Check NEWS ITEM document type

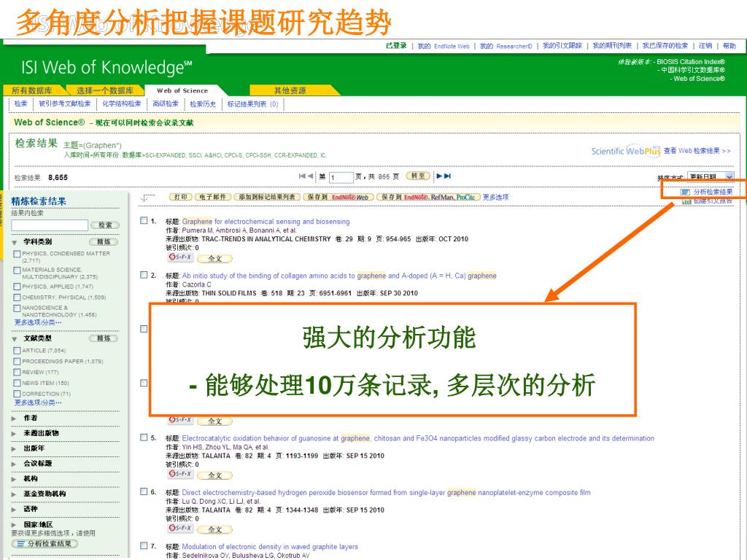tap(18, 383)
